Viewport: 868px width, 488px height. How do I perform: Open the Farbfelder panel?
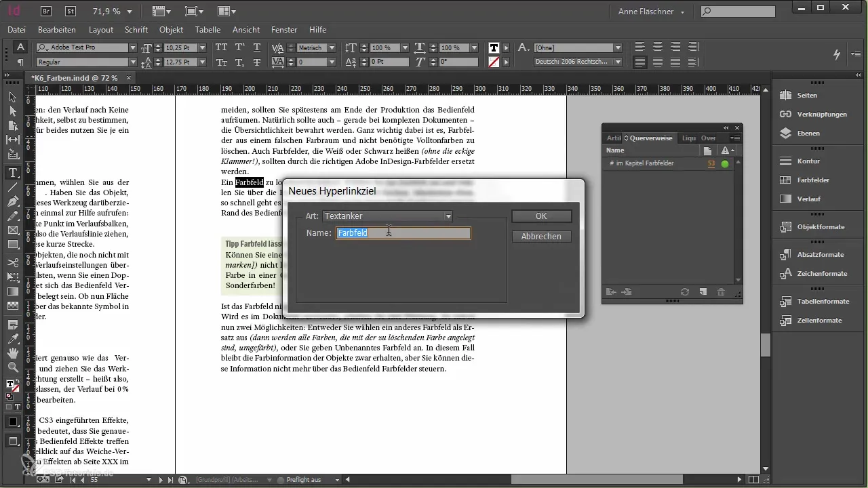tap(813, 180)
